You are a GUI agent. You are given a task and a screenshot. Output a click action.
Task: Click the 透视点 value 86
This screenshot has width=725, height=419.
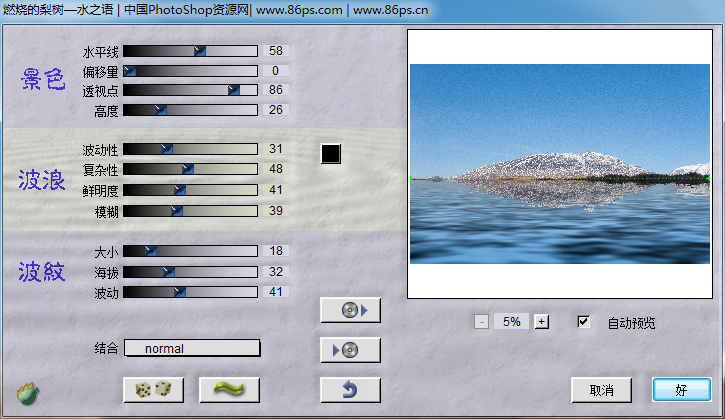pos(276,89)
